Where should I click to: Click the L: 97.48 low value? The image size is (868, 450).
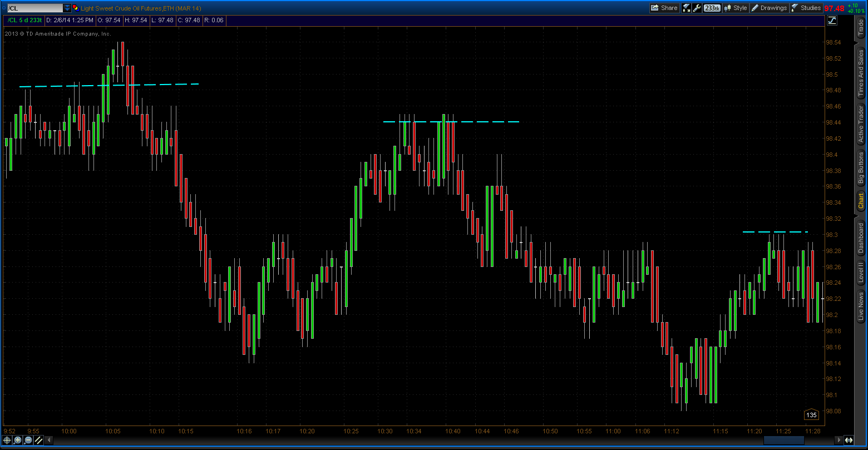pos(162,21)
